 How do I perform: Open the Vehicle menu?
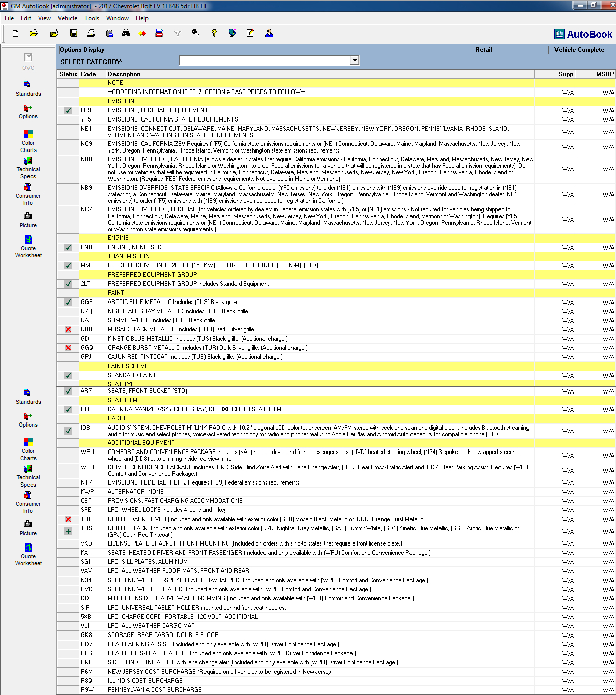[x=67, y=18]
